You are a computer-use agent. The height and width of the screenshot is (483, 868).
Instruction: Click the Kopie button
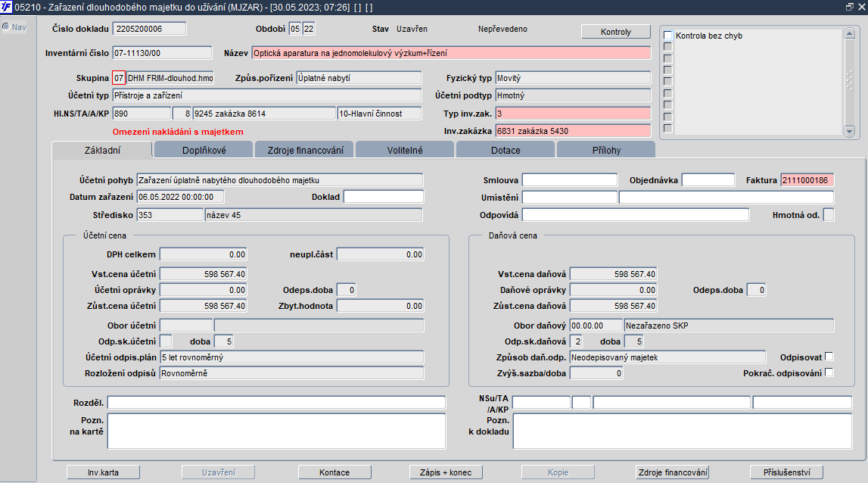558,472
